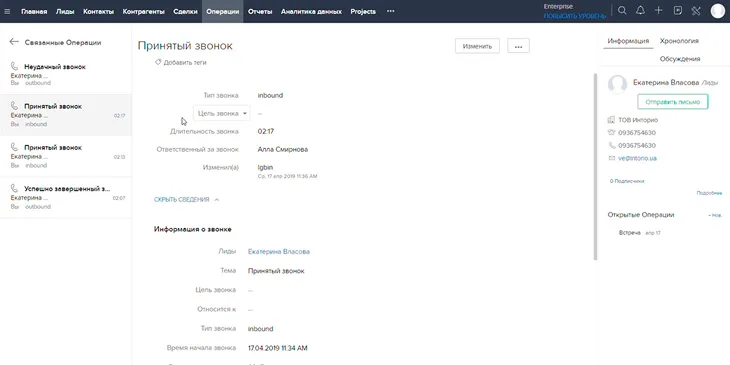Select Успешно завершенный call entry

point(66,197)
